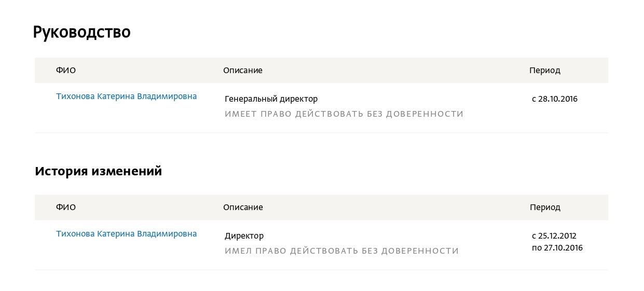Click ИМЕЛ ПРАВО ДЕЙСТВОВАТЬ БЕЗ ДОВЕРЕННОСТИ note
Viewport: 644px width, 291px height.
click(342, 251)
